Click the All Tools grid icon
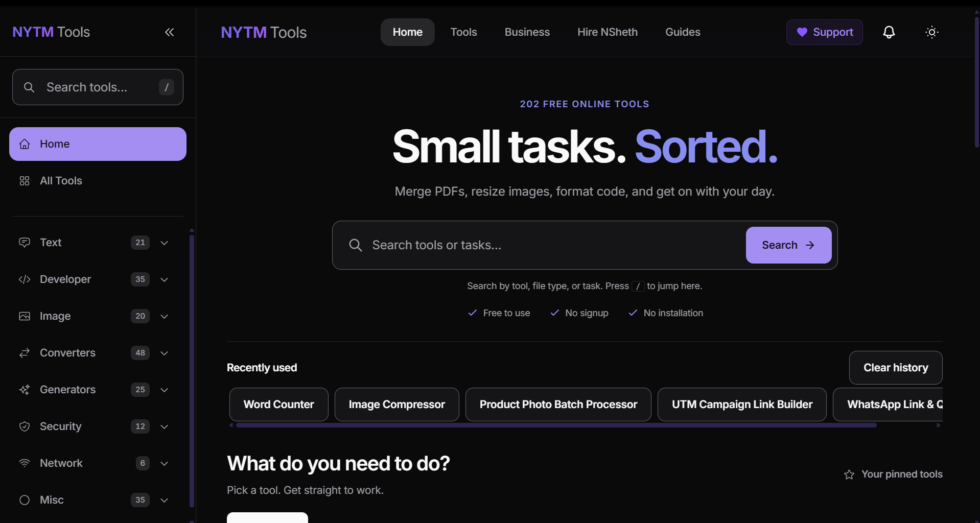This screenshot has height=523, width=980. tap(25, 181)
